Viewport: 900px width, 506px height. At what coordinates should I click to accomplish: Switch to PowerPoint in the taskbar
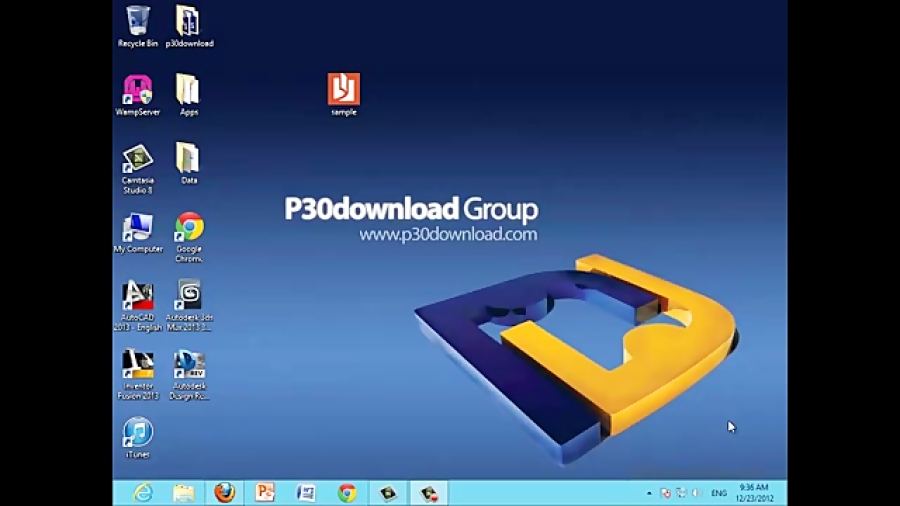[265, 493]
